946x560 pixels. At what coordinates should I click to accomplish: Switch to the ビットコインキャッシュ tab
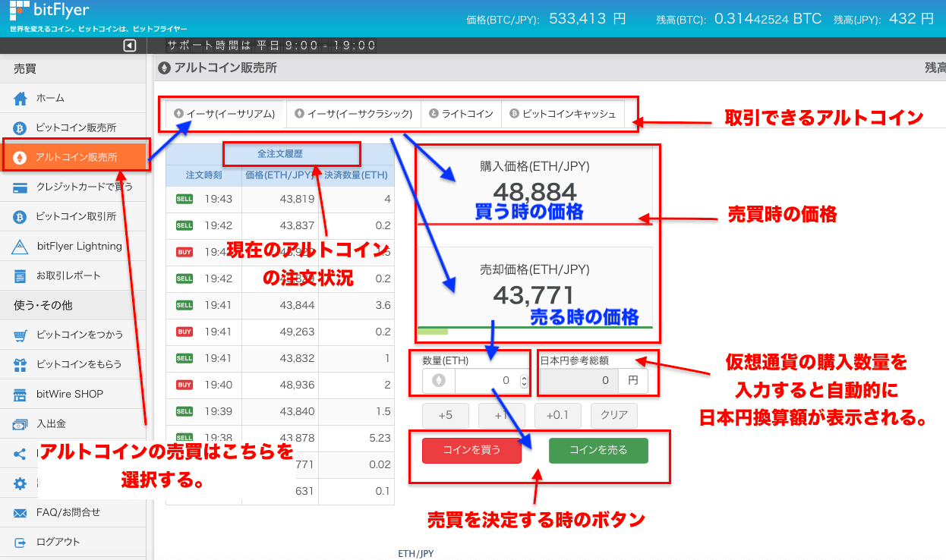[563, 114]
